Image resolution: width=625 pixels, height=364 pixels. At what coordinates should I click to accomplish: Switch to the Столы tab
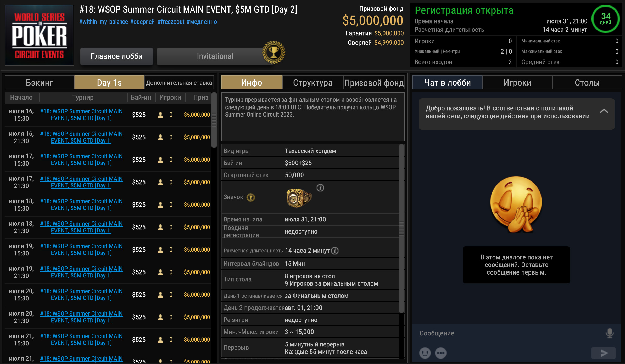(x=587, y=82)
